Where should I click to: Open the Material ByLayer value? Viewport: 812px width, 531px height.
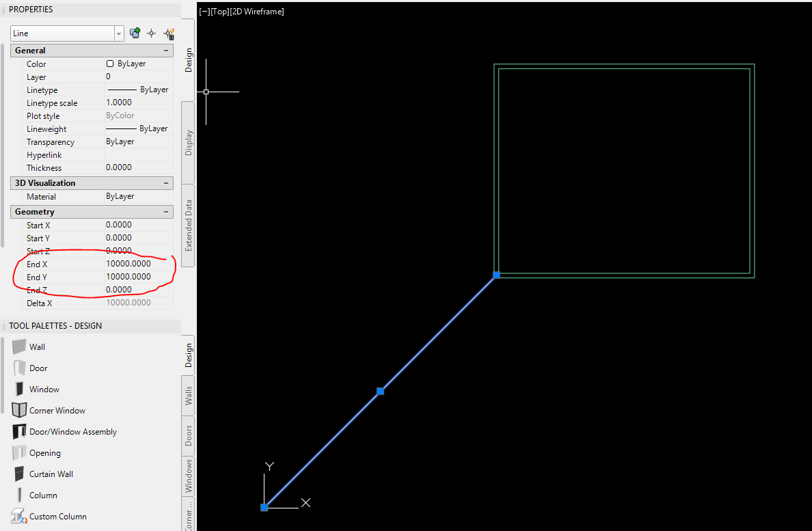[x=138, y=196]
